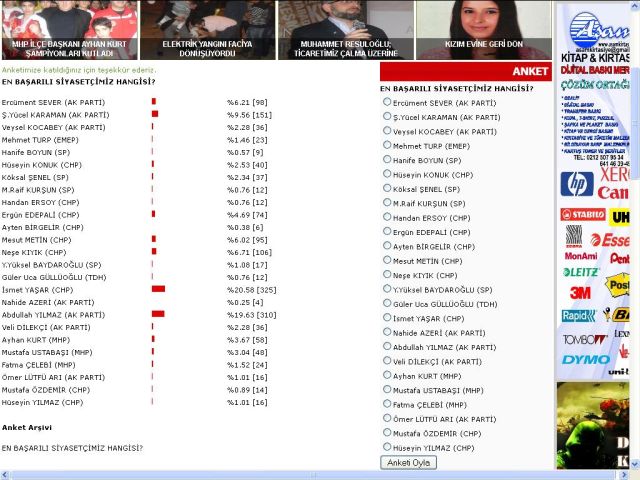Click the DYMO brand logo

coord(585,359)
